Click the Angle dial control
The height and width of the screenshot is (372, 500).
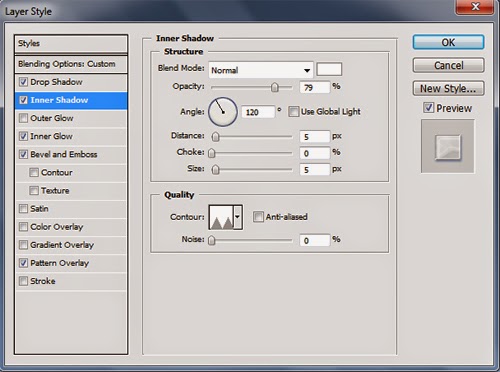coord(223,112)
